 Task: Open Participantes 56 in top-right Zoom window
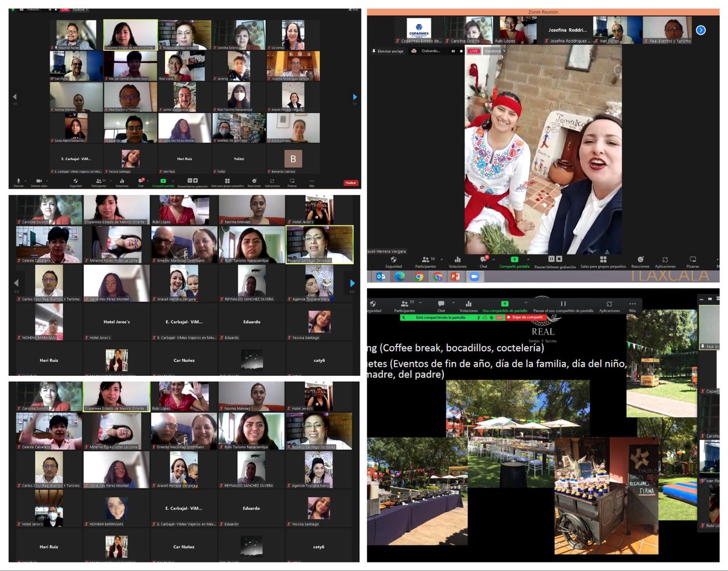[426, 262]
